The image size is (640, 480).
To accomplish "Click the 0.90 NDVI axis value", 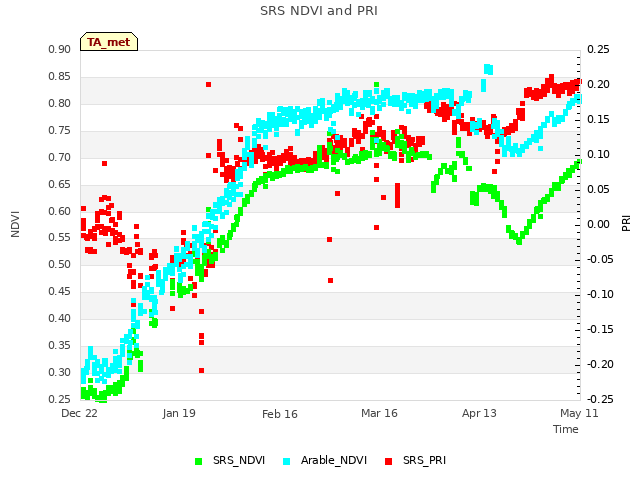I will tap(59, 50).
